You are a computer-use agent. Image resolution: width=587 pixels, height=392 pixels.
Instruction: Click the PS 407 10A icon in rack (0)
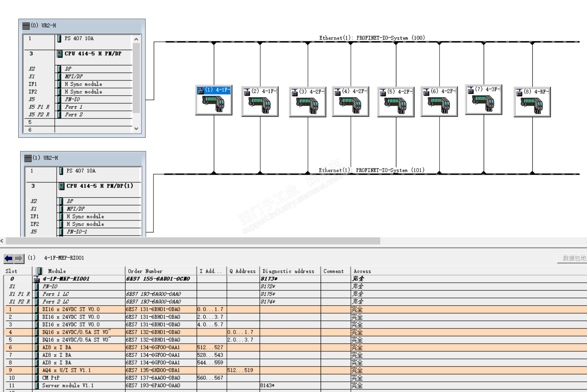click(x=59, y=39)
